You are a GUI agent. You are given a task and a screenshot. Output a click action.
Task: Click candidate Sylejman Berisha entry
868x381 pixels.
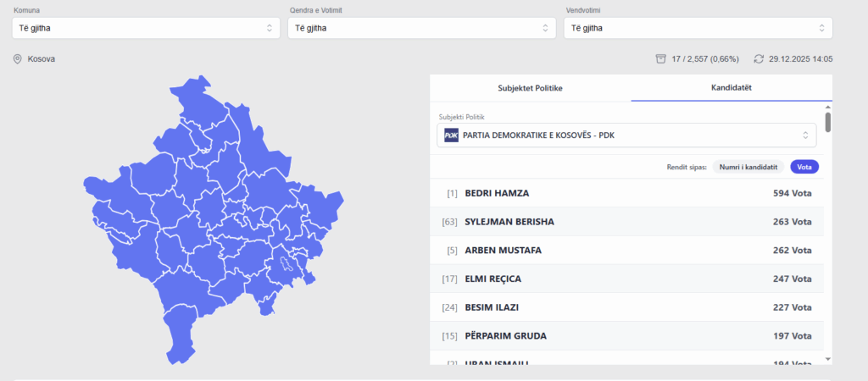627,222
